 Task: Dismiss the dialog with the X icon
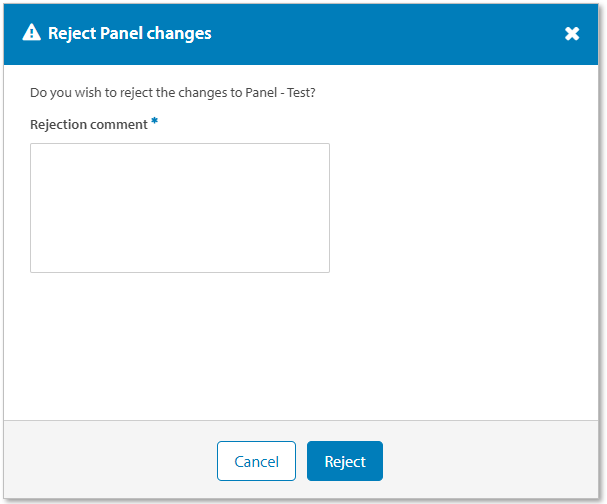pos(572,34)
